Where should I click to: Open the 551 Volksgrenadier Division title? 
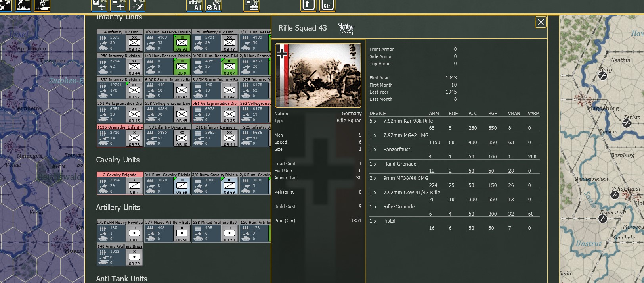pyautogui.click(x=120, y=103)
